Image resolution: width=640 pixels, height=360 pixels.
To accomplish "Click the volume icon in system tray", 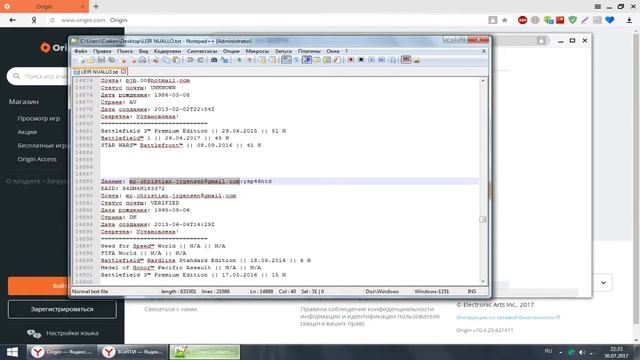I will click(x=582, y=352).
